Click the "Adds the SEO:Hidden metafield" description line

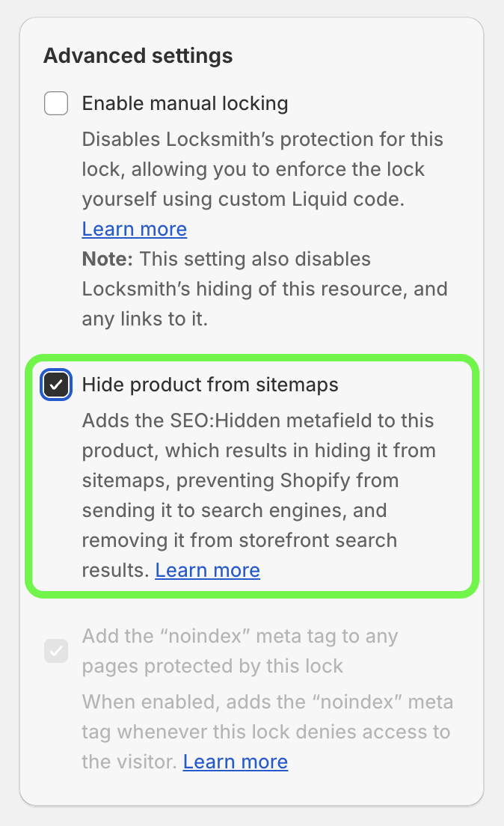coord(257,421)
